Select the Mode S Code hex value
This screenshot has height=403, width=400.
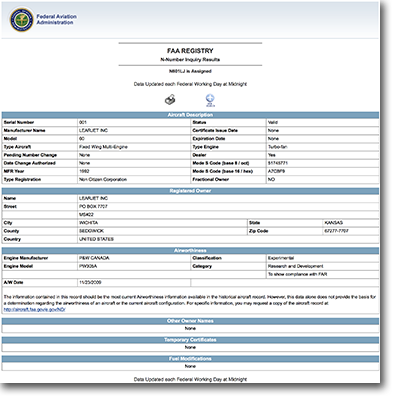pyautogui.click(x=276, y=171)
